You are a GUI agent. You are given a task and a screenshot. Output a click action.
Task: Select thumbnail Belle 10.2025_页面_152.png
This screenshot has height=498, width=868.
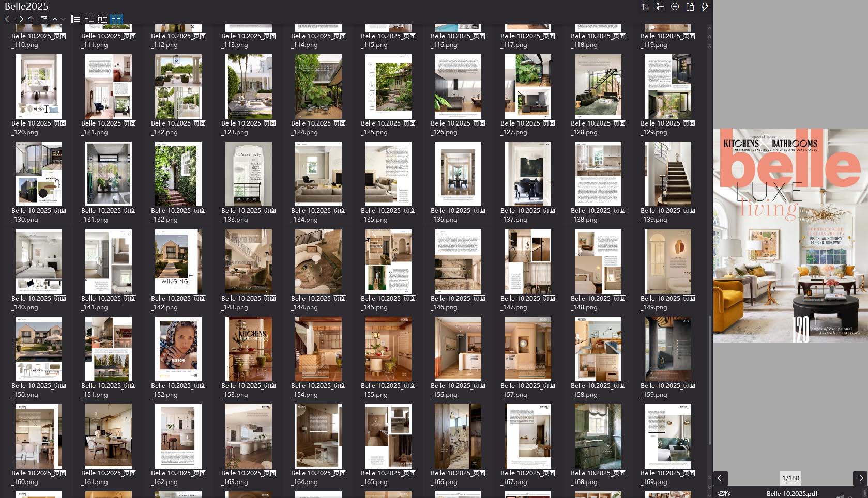pos(178,349)
